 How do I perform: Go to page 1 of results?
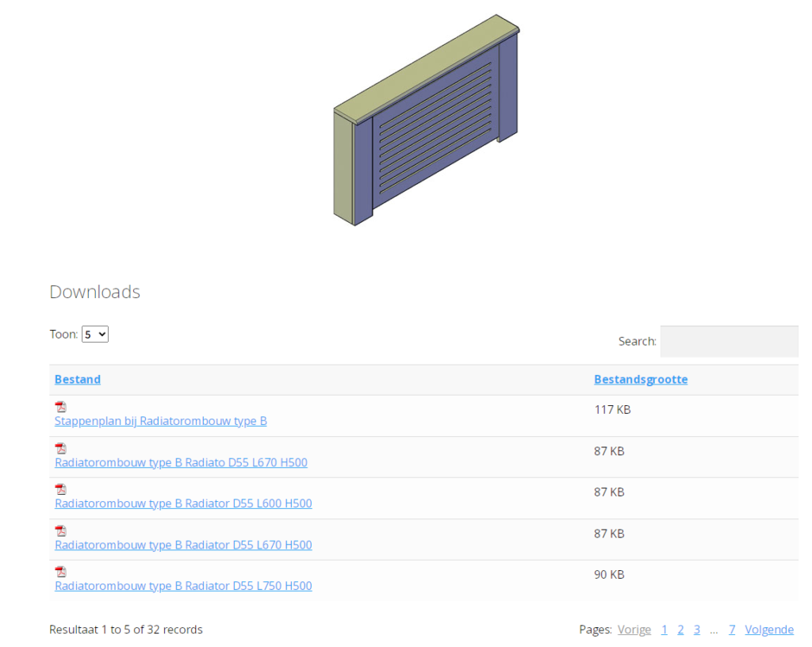coord(665,630)
